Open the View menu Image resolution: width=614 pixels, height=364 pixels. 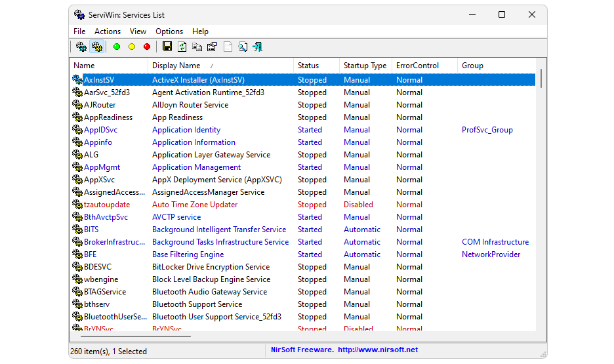(138, 31)
